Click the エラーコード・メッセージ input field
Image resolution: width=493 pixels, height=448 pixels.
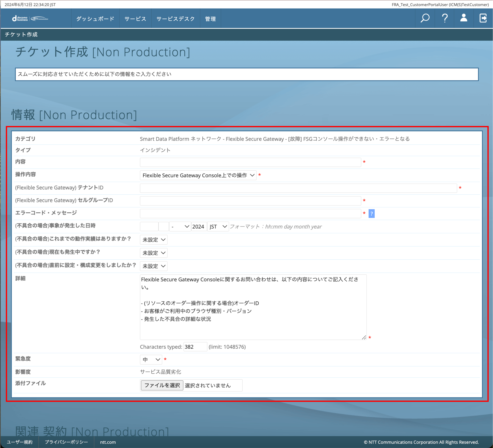250,214
